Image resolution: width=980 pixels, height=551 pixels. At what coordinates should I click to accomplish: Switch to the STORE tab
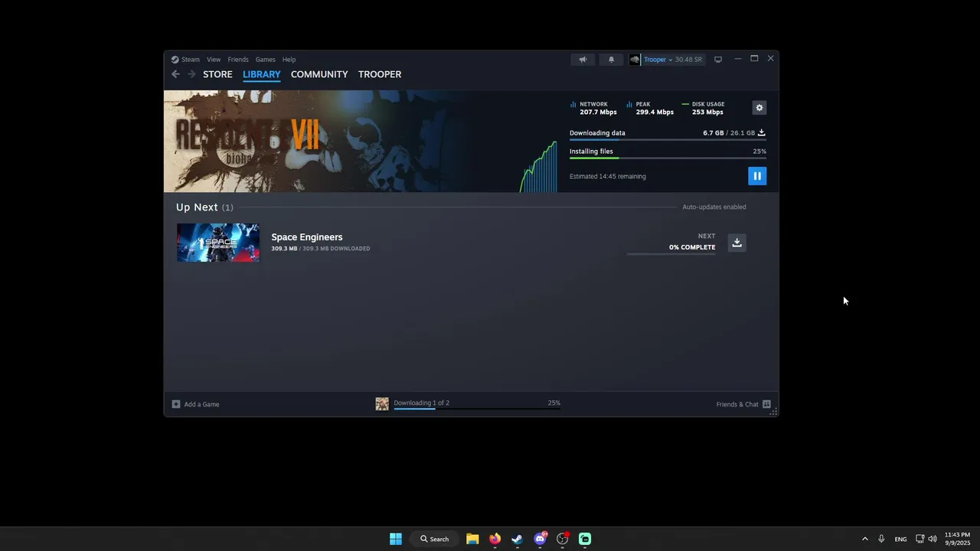[x=217, y=74]
